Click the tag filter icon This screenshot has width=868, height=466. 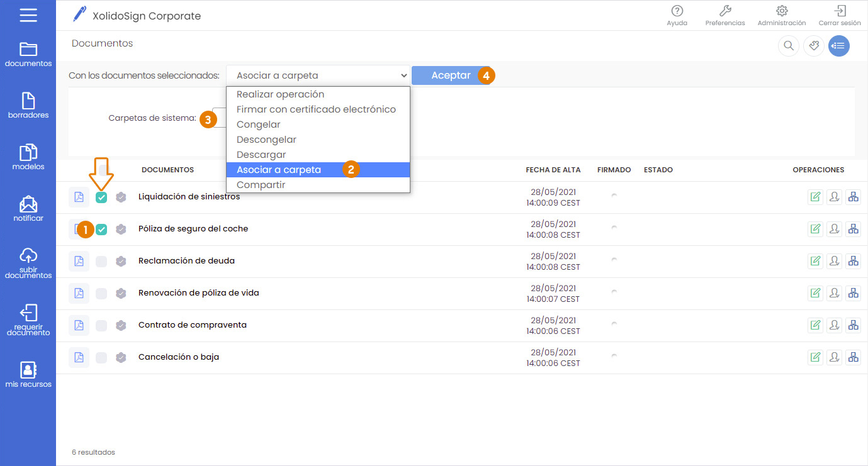814,46
